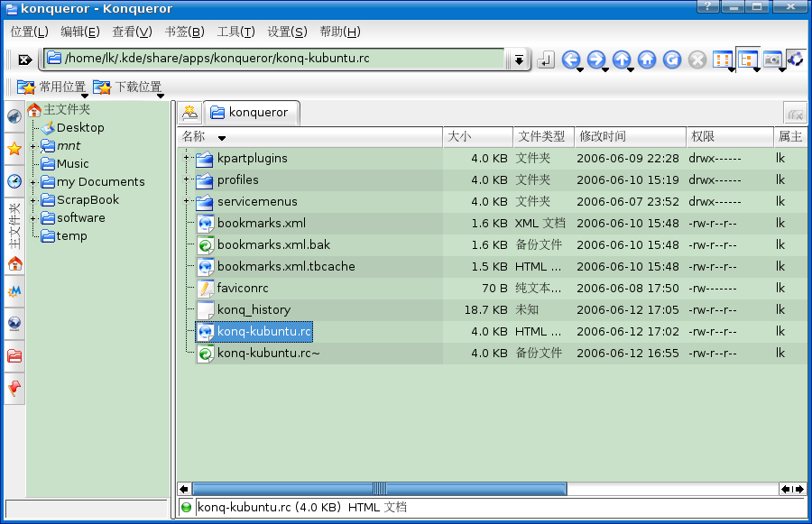Viewport: 812px width, 524px height.
Task: Open the 帮助(H) menu
Action: pyautogui.click(x=340, y=32)
